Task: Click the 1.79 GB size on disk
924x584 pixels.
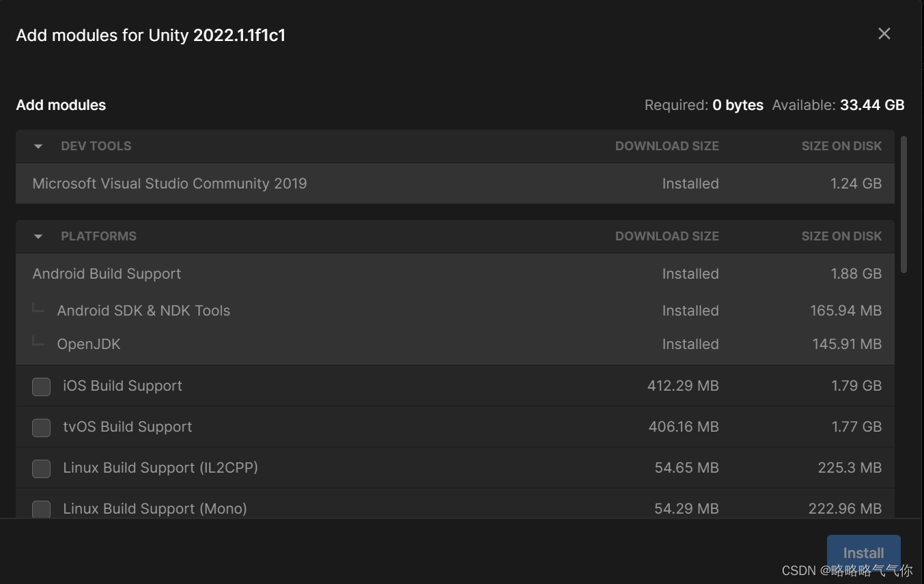Action: coord(856,386)
